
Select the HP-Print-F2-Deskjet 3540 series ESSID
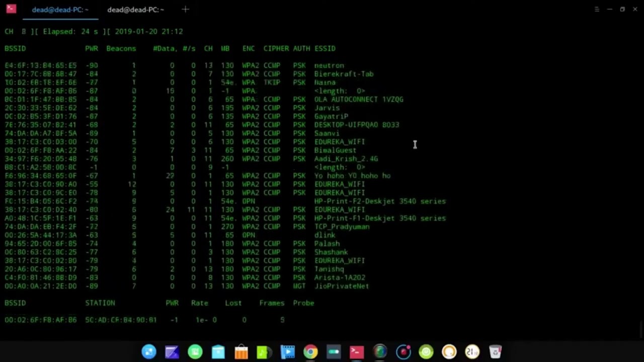380,201
